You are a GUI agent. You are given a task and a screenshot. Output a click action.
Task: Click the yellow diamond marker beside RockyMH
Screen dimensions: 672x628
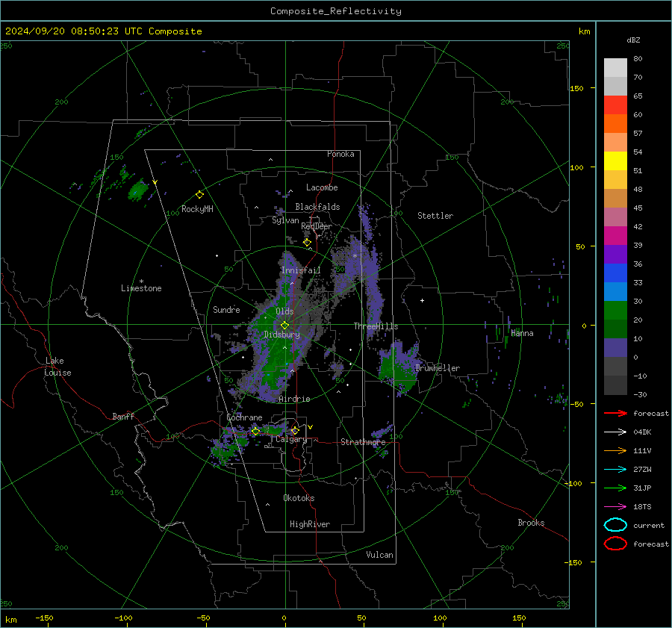199,195
